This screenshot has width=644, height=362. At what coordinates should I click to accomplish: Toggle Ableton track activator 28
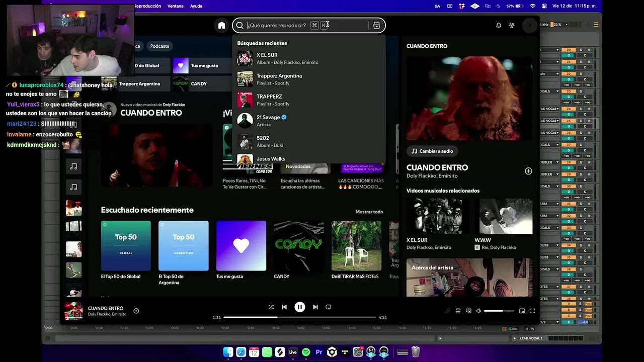[x=569, y=162]
